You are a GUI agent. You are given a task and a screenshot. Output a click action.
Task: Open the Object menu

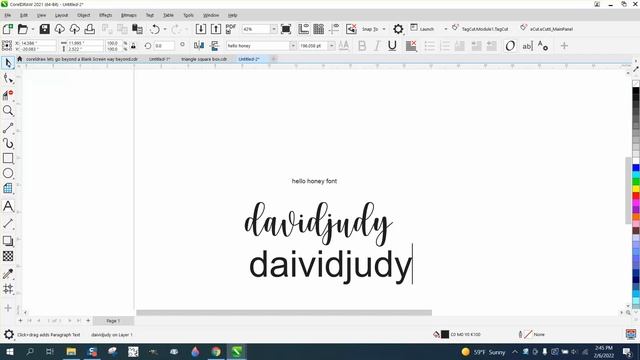(84, 15)
